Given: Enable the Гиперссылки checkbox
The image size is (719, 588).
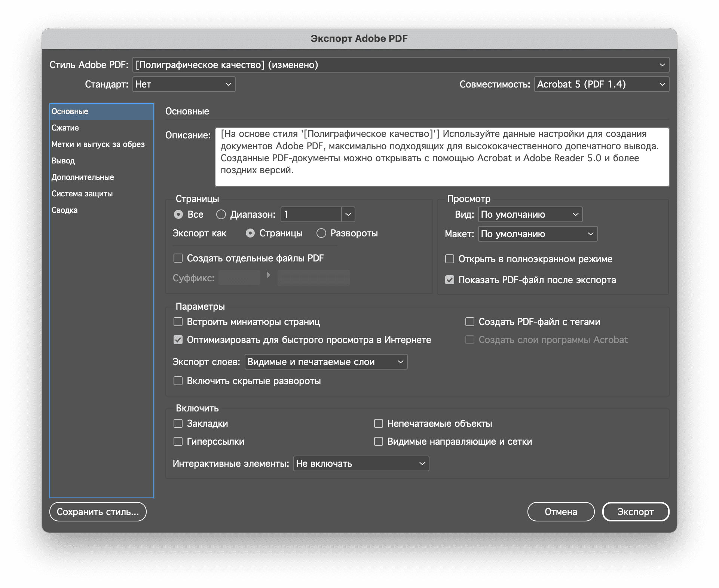Looking at the screenshot, I should coord(178,441).
